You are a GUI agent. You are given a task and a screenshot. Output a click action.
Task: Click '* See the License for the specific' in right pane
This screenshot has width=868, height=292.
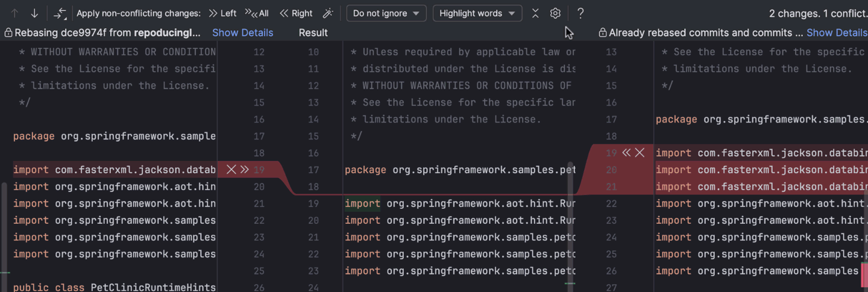764,51
